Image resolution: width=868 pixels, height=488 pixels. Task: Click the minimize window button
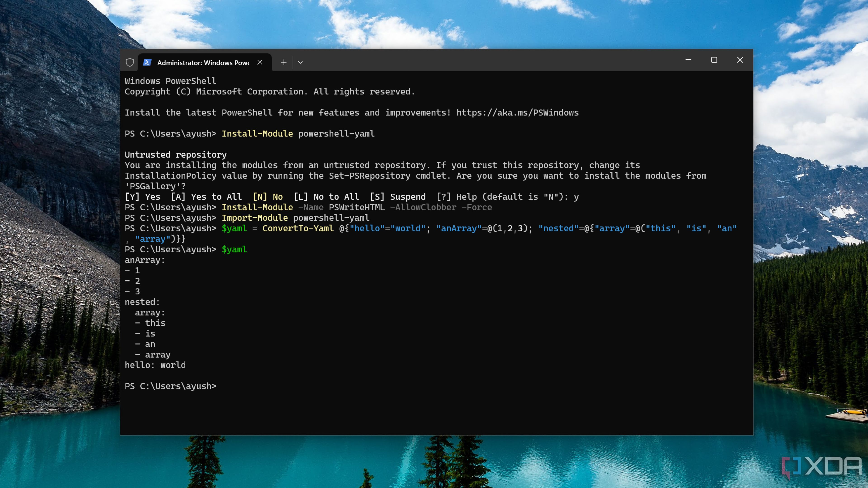point(688,60)
